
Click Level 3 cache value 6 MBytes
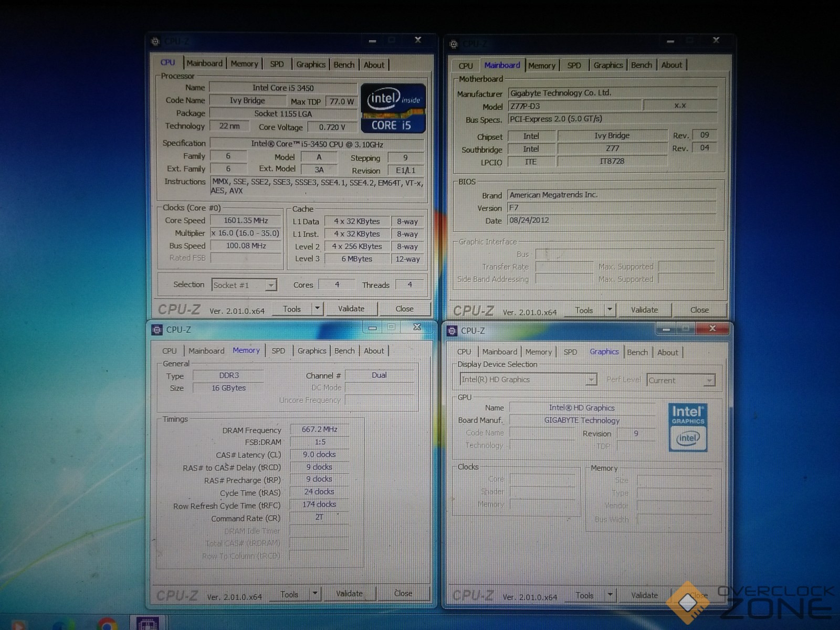click(x=357, y=259)
